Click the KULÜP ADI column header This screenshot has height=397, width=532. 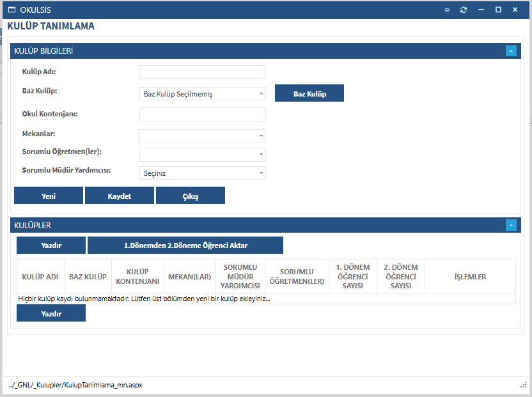(x=40, y=277)
